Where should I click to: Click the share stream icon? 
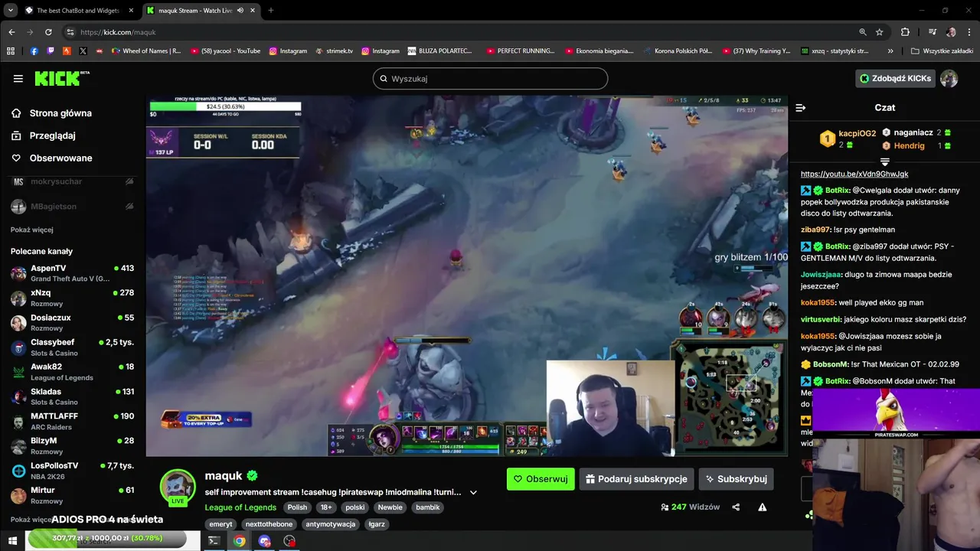tap(736, 507)
